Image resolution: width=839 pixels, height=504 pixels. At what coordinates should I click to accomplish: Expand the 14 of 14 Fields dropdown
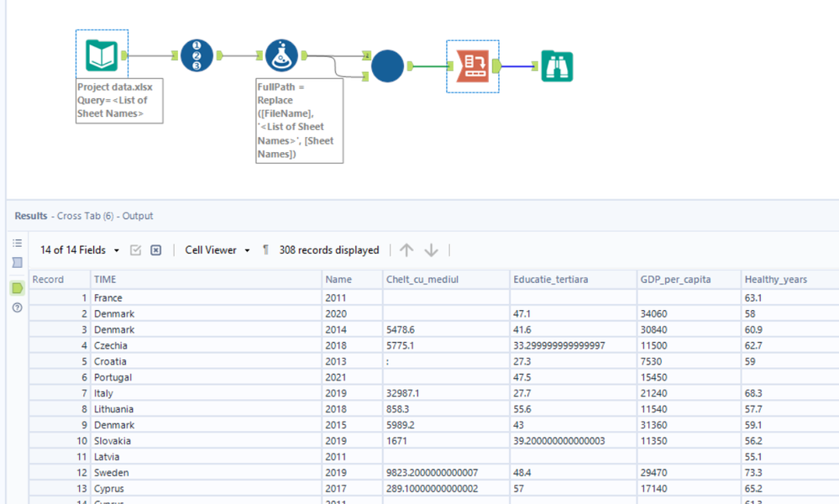click(80, 250)
